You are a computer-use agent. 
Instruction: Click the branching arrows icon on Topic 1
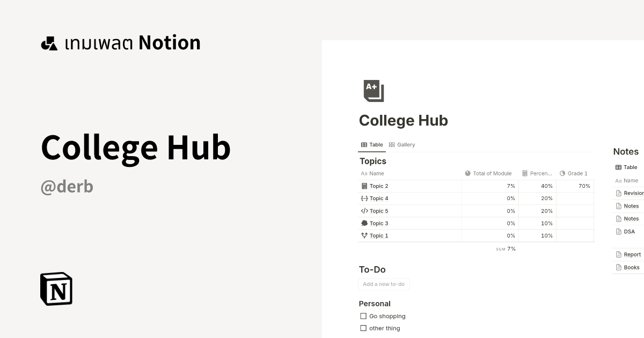(x=364, y=236)
